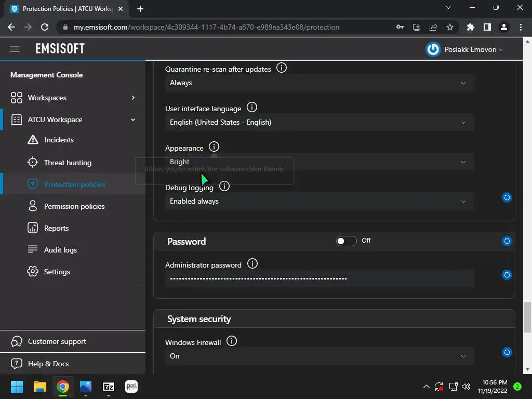Screen dimensions: 532x399
Task: Reload the page with the refresh icon
Action: (45, 27)
